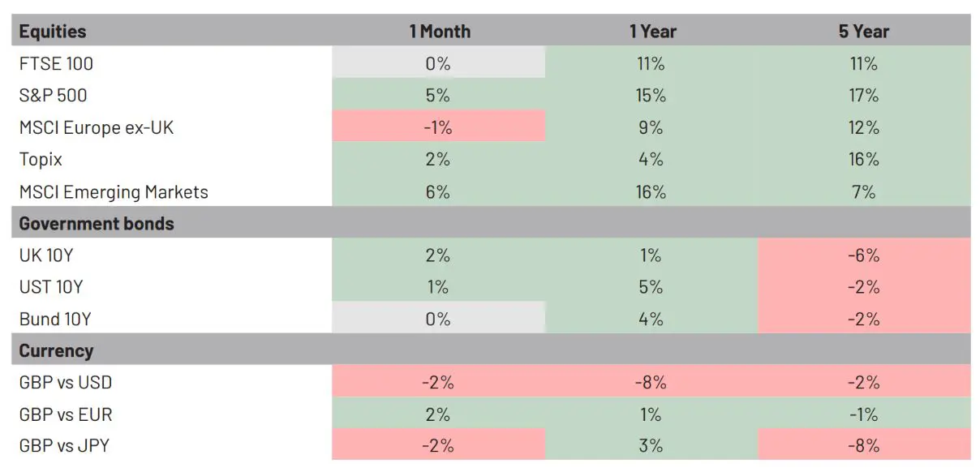
Task: Click the MSCI Emerging Markets row label
Action: (x=114, y=192)
